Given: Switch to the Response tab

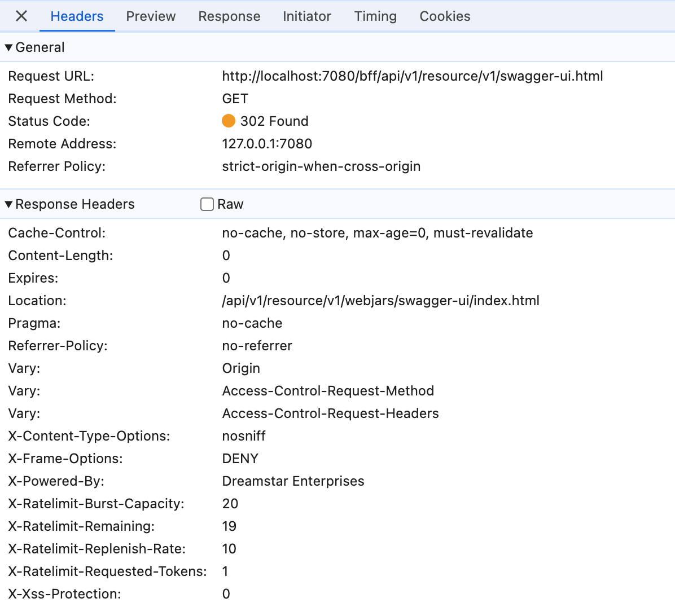Looking at the screenshot, I should tap(229, 16).
